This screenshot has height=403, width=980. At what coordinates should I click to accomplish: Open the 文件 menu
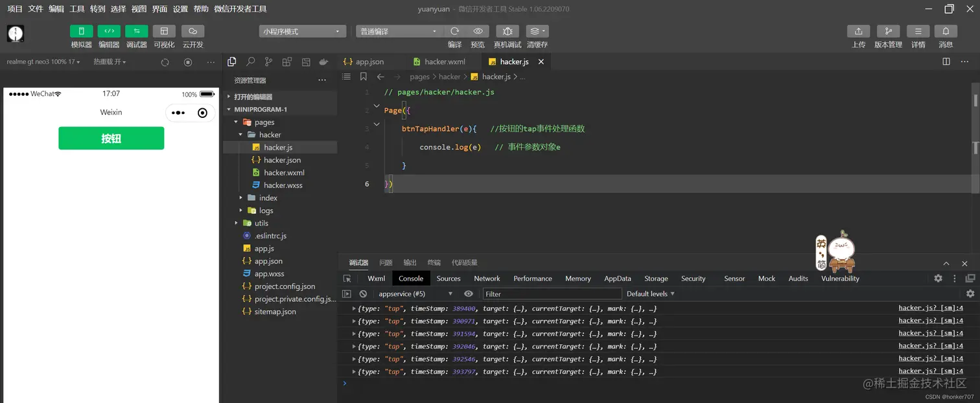pos(36,8)
